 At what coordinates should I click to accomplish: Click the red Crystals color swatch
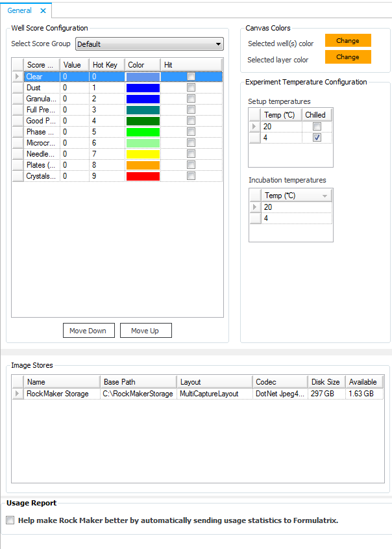tap(143, 176)
